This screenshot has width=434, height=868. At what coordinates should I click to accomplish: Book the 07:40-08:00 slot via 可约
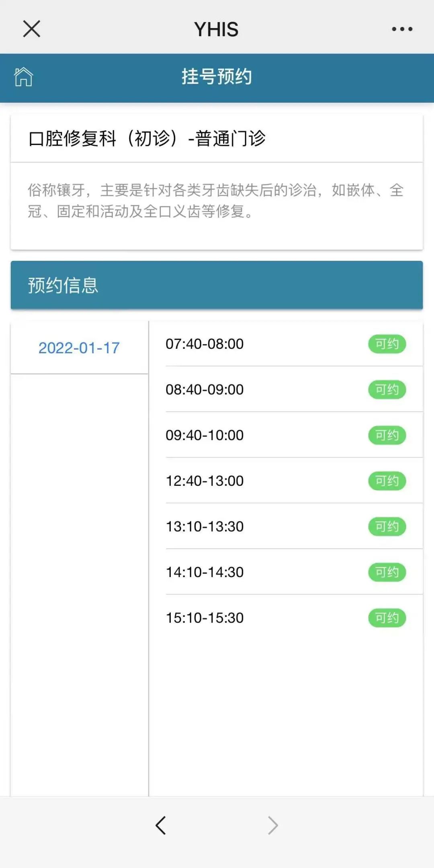(x=387, y=344)
